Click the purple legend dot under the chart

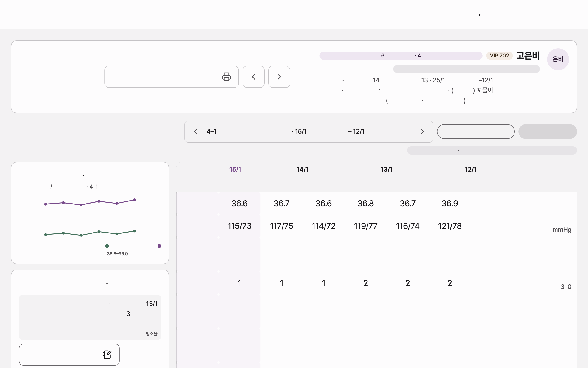pyautogui.click(x=159, y=246)
